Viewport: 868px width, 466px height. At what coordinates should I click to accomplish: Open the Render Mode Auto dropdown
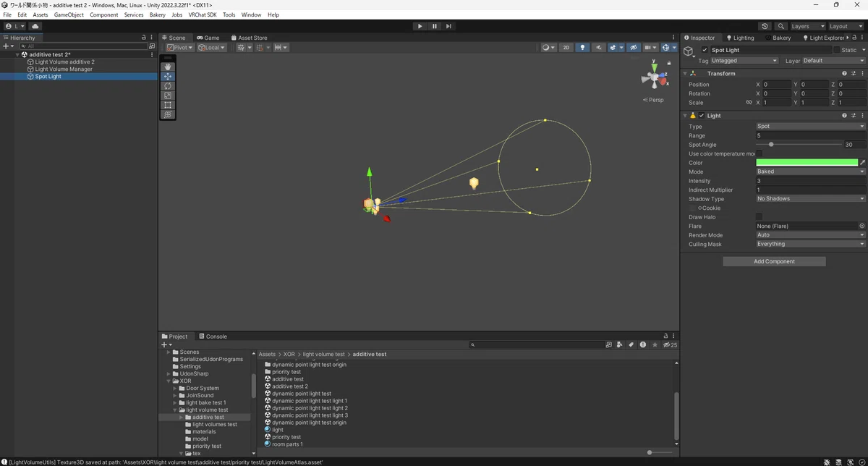tap(810, 235)
